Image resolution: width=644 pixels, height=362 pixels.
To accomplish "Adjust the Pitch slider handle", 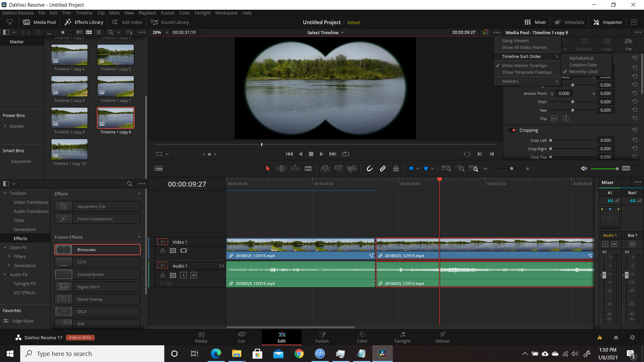I will (573, 102).
